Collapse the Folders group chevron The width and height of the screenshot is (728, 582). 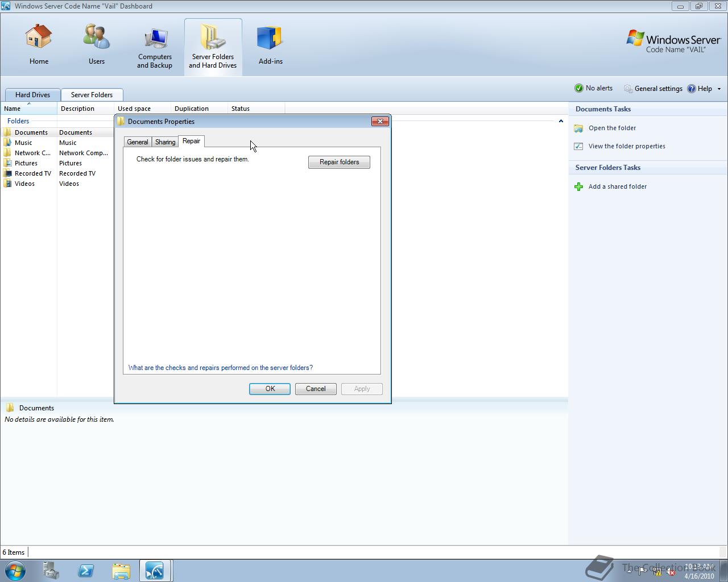pyautogui.click(x=561, y=121)
